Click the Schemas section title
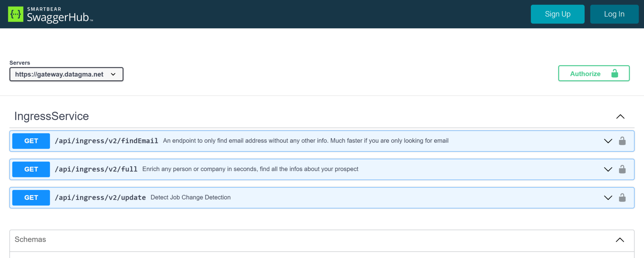 (30, 239)
